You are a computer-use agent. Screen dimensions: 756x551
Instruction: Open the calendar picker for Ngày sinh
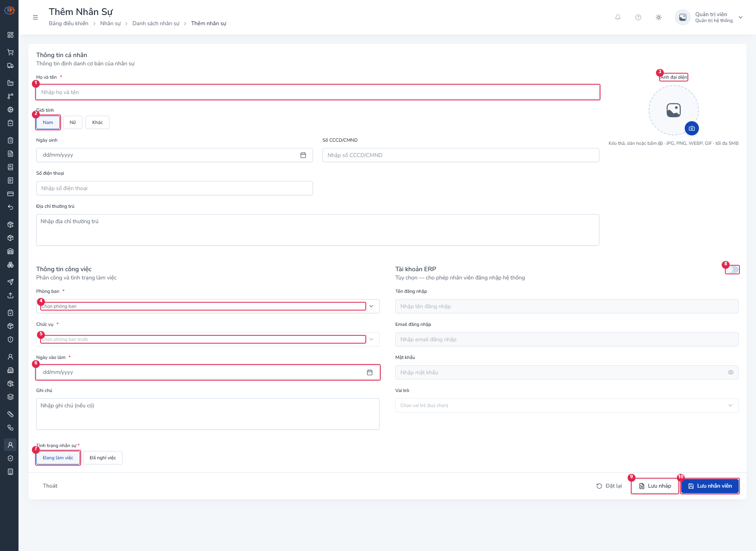pyautogui.click(x=303, y=155)
